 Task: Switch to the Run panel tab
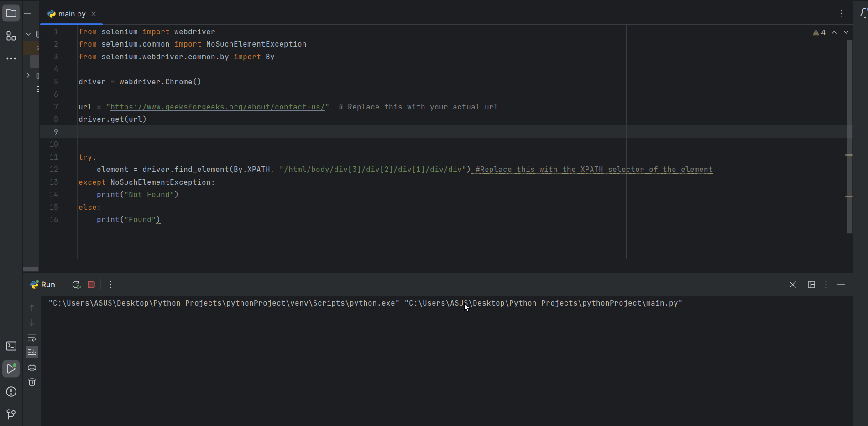43,285
